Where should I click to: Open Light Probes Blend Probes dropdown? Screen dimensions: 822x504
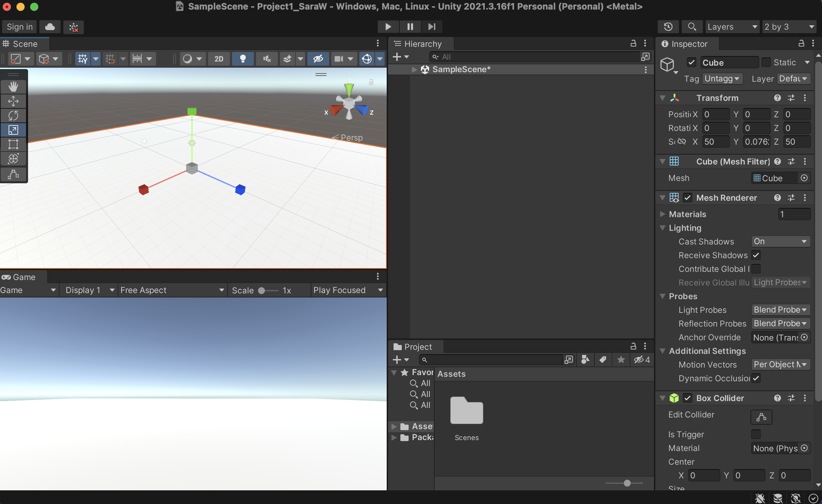tap(781, 310)
